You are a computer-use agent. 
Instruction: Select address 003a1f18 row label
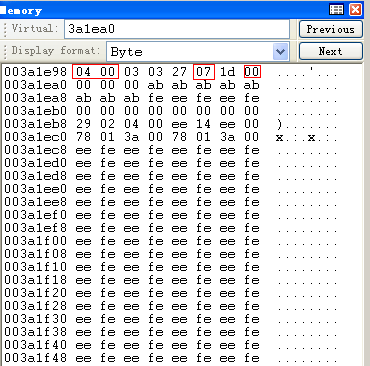pyautogui.click(x=35, y=280)
